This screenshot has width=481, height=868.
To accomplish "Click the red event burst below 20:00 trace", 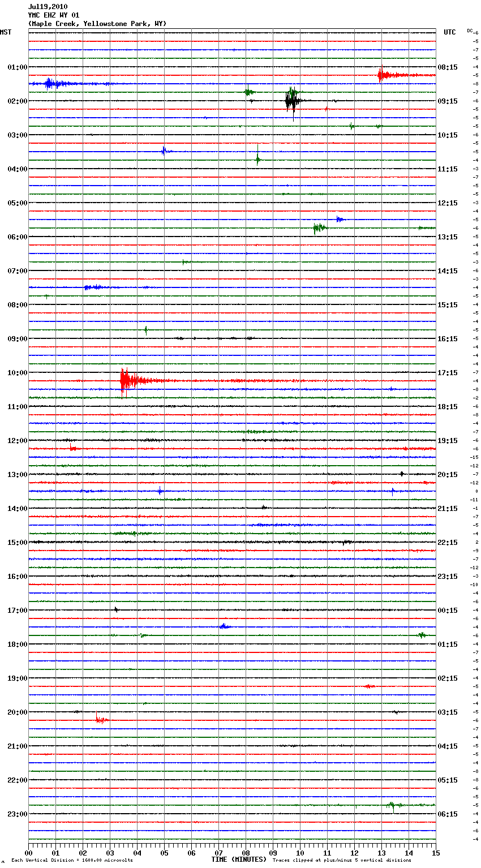I will click(101, 719).
